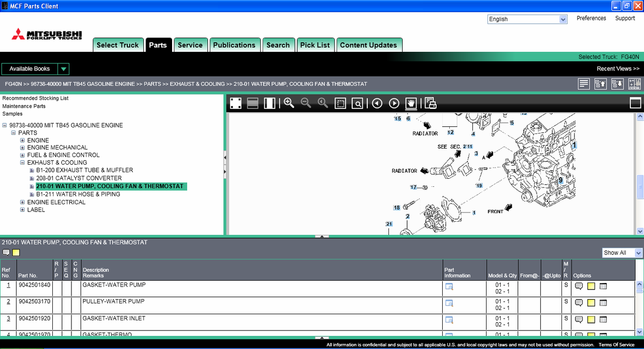Viewport: 644px width, 349px height.
Task: Open part information for PULLEY-WATER PUMP
Action: [449, 303]
